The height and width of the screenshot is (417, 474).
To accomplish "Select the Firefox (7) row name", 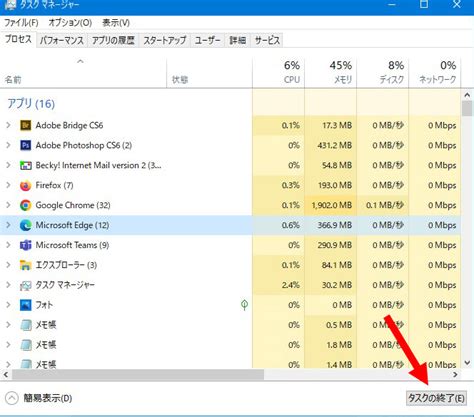I will pyautogui.click(x=54, y=185).
